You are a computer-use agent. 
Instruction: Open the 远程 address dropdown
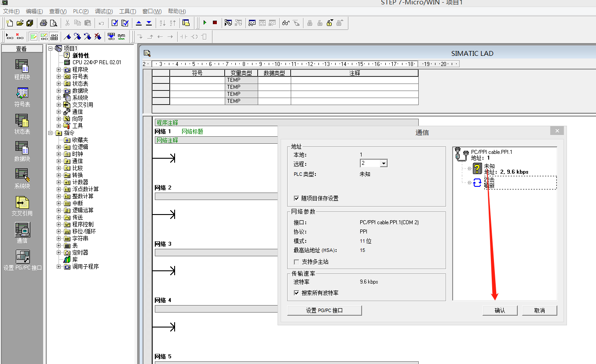383,163
